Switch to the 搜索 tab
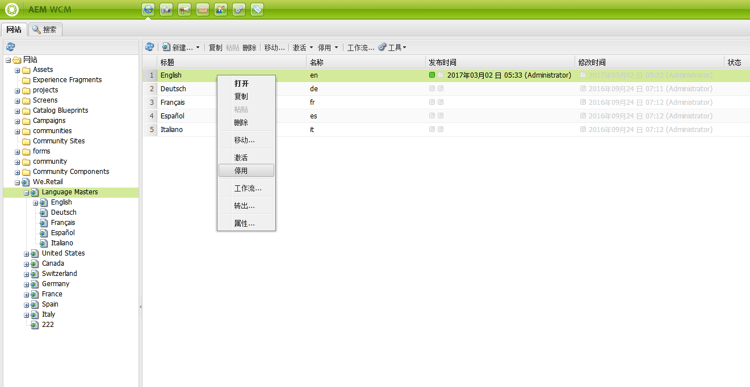750x387 pixels. click(x=45, y=30)
